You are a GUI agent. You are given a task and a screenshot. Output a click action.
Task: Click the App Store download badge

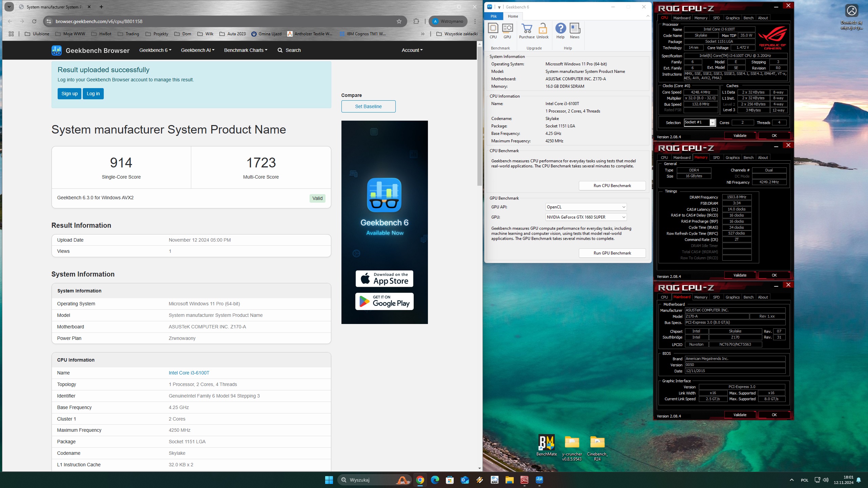pos(384,279)
